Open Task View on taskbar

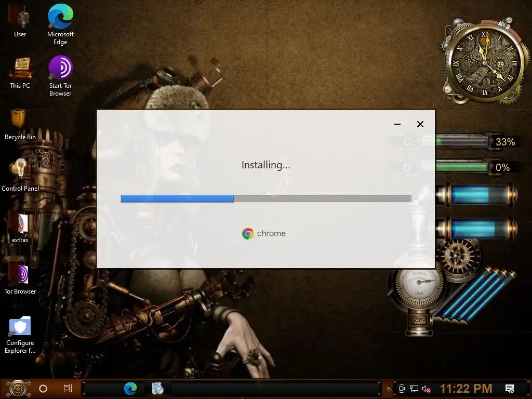[68, 389]
